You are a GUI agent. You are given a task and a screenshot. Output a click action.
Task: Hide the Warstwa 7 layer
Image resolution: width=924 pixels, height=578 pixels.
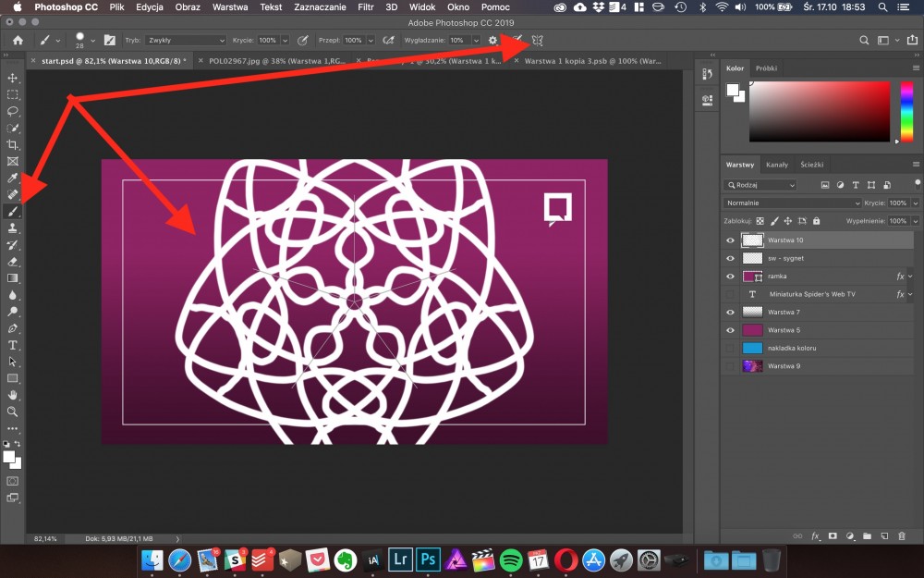[x=730, y=312]
